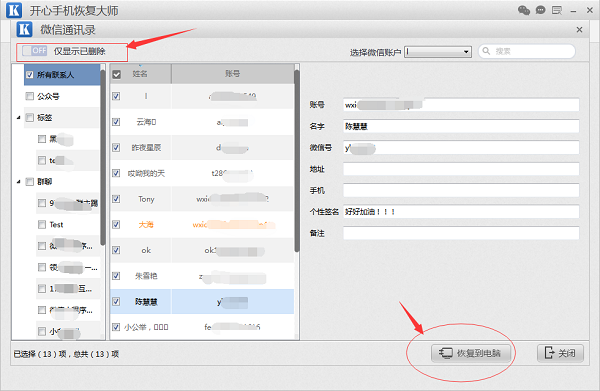This screenshot has height=391, width=600.
Task: Uncheck the 昨夜星辰 row checkbox
Action: pos(116,148)
